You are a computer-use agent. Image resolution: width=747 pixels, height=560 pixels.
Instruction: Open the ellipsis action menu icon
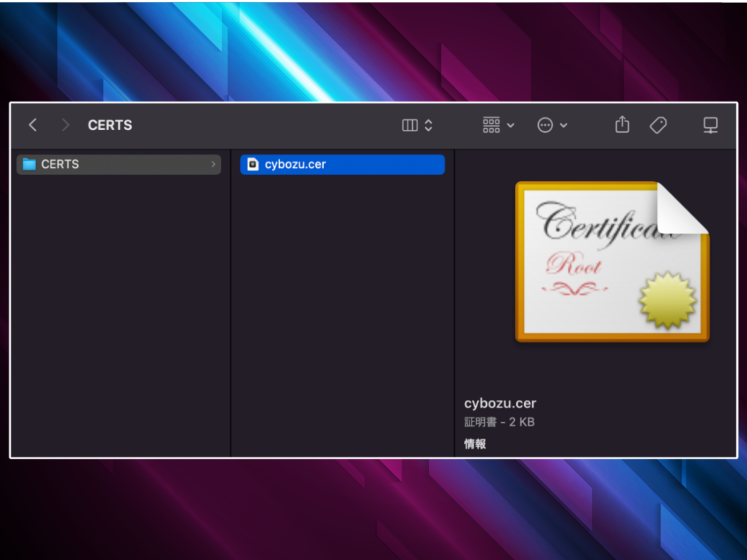coord(545,125)
